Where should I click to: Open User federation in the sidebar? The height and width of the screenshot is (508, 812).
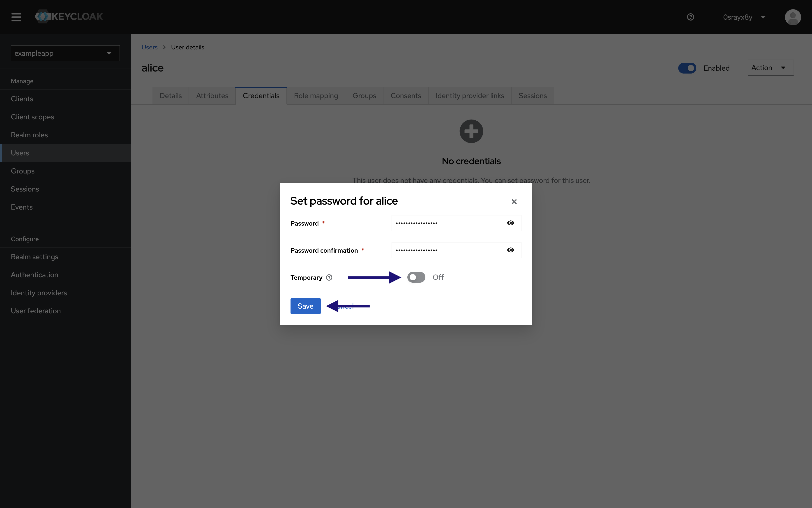[x=65, y=311]
